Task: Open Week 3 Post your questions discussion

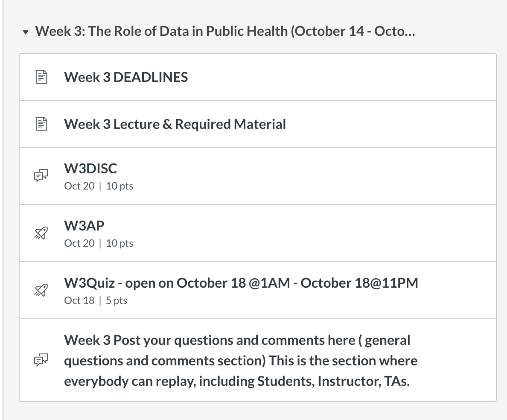Action: coord(241,361)
